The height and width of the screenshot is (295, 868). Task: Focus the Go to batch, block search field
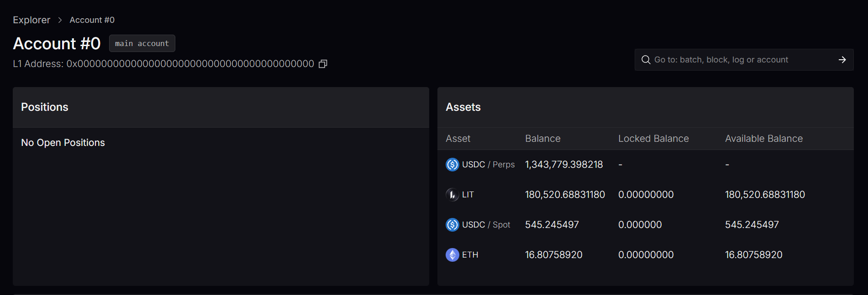pyautogui.click(x=740, y=60)
